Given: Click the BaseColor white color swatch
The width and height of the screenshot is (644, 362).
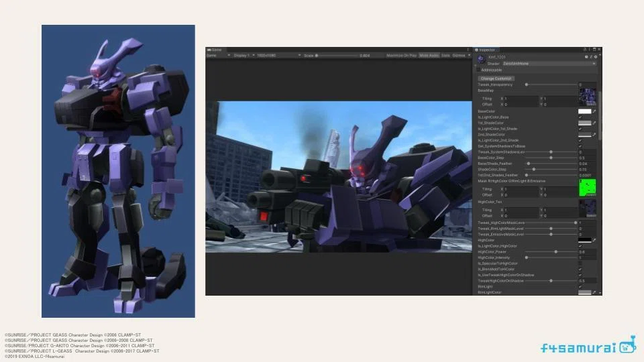Looking at the screenshot, I should click(x=584, y=111).
